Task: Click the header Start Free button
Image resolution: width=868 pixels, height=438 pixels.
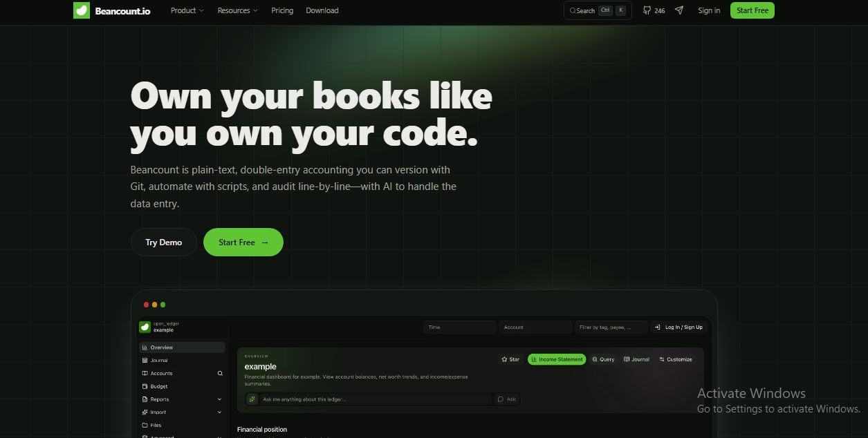Action: 752,10
